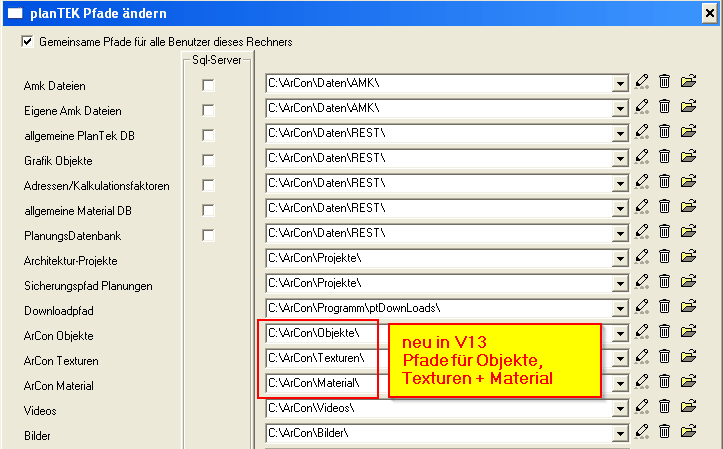
Task: Close the planTEK Pfade ändern dialog
Action: pyautogui.click(x=709, y=13)
